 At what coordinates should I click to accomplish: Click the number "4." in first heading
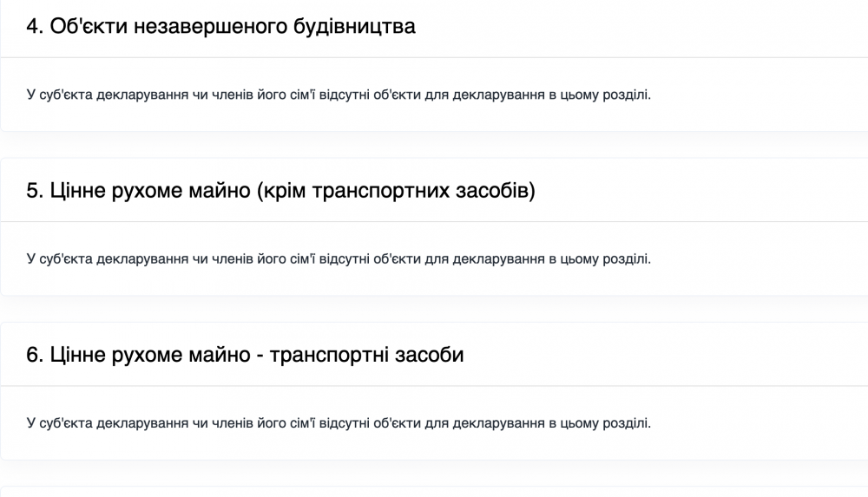35,26
